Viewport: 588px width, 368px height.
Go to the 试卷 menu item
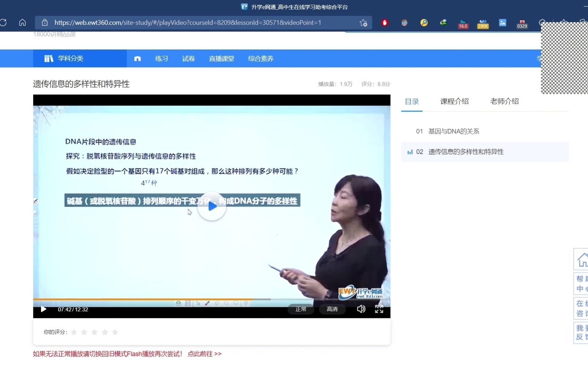click(x=189, y=59)
